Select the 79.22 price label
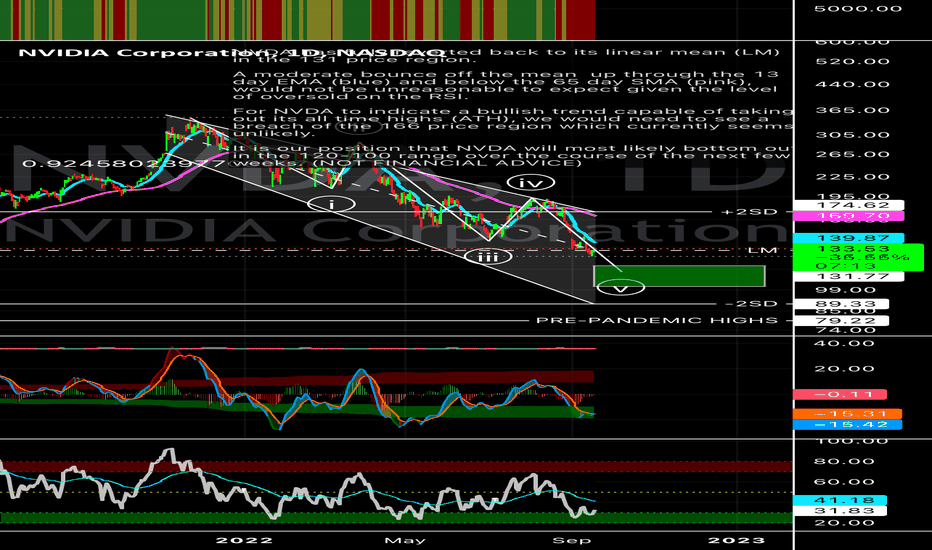Viewport: 932px width, 550px height. [841, 320]
